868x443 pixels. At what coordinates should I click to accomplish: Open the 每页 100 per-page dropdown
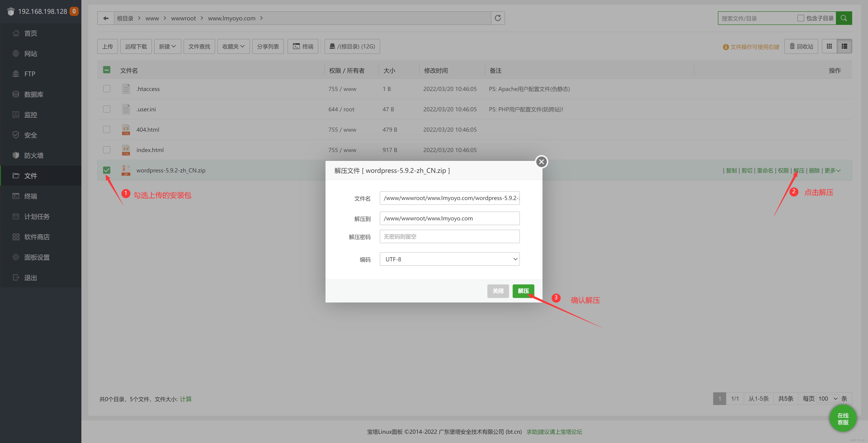(828, 398)
